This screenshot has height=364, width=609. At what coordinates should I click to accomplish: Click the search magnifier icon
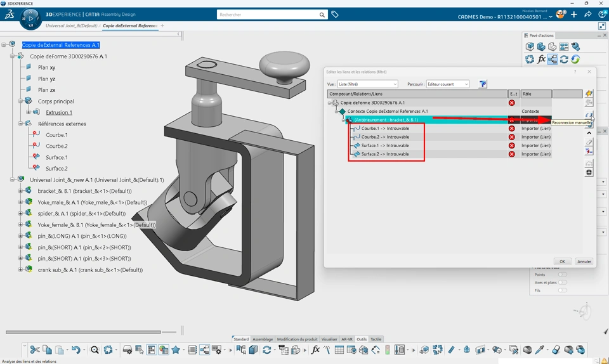(x=322, y=15)
